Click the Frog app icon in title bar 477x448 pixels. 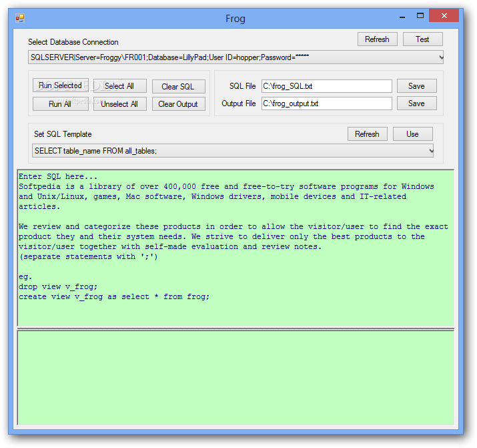(x=20, y=18)
